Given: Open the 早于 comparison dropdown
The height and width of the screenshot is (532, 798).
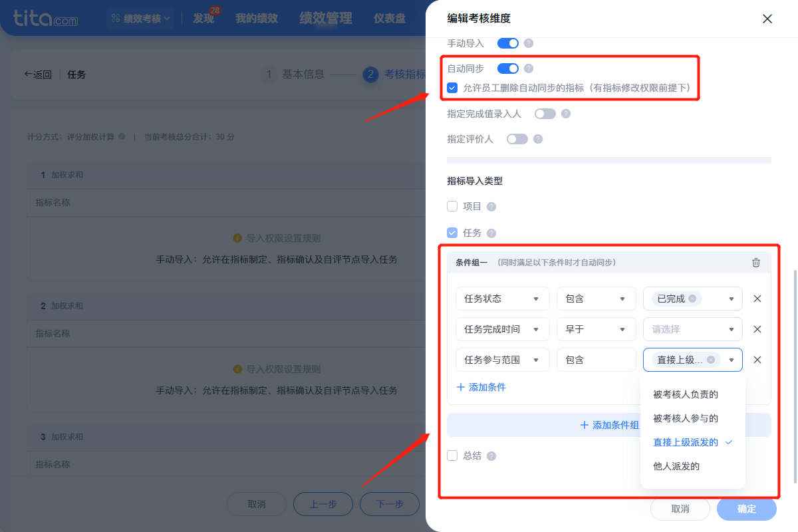Looking at the screenshot, I should tap(596, 329).
